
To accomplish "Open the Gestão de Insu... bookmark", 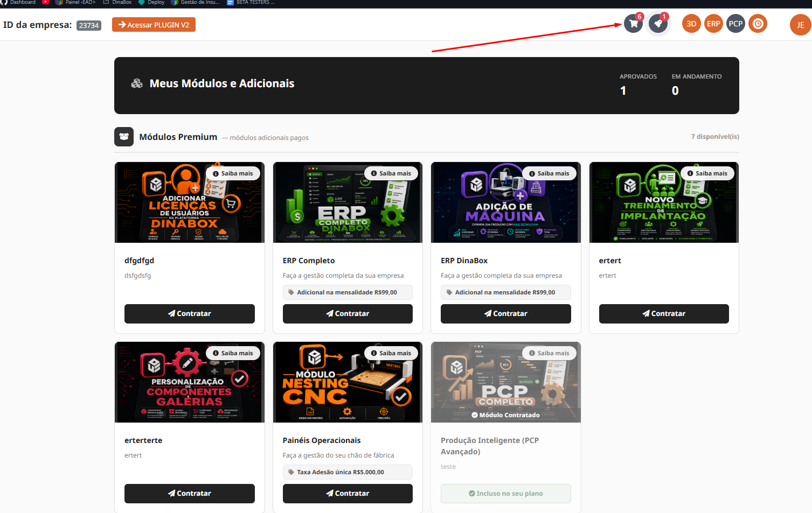I will tap(195, 3).
